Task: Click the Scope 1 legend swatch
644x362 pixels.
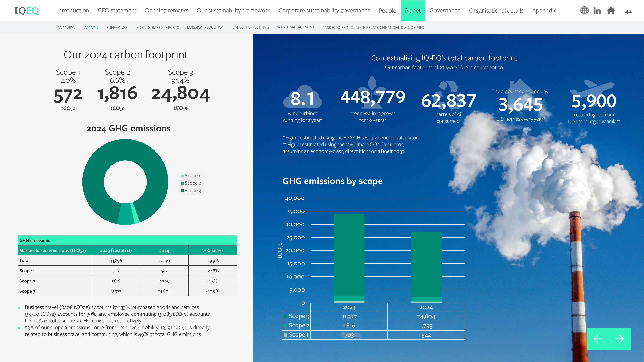Action: (x=182, y=176)
